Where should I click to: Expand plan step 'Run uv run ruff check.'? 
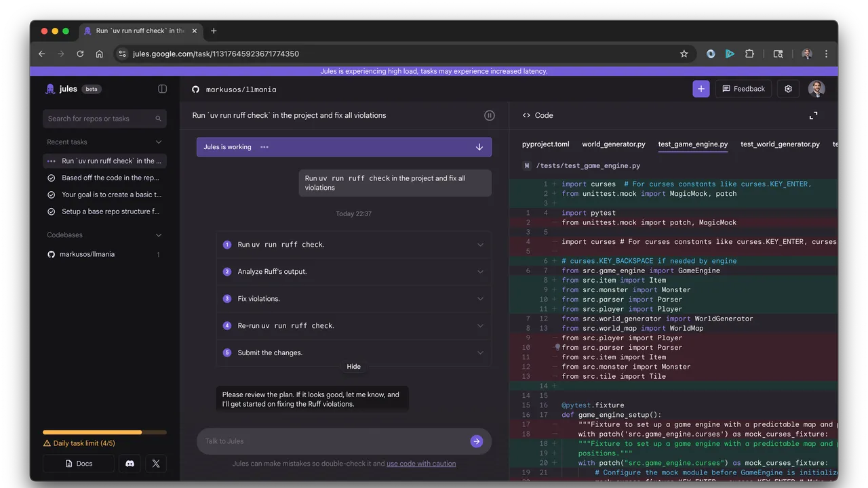coord(354,245)
